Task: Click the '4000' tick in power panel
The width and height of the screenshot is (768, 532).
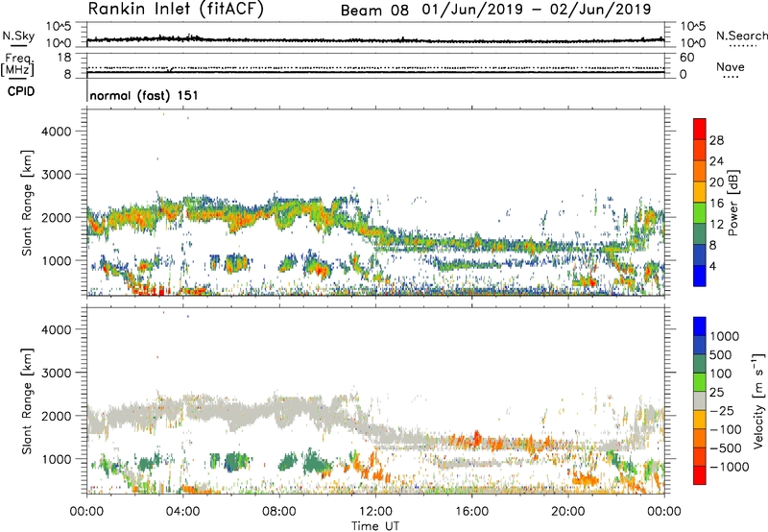Action: point(57,132)
